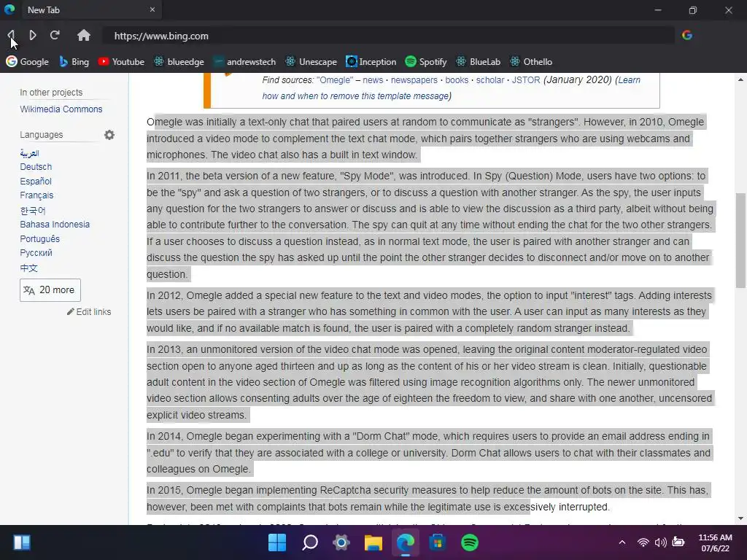Click the Google icon beside address bar

click(x=687, y=35)
